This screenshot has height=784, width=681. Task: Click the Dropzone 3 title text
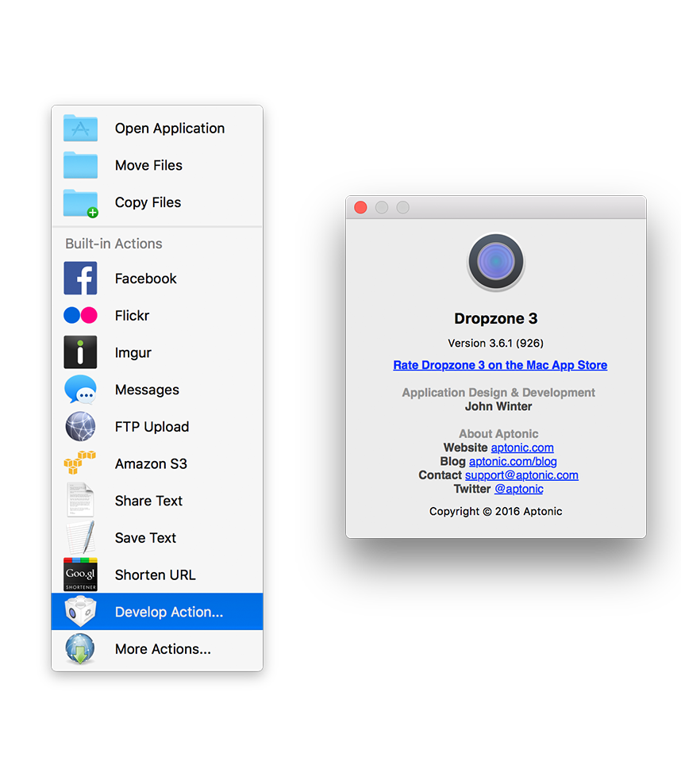pyautogui.click(x=495, y=318)
